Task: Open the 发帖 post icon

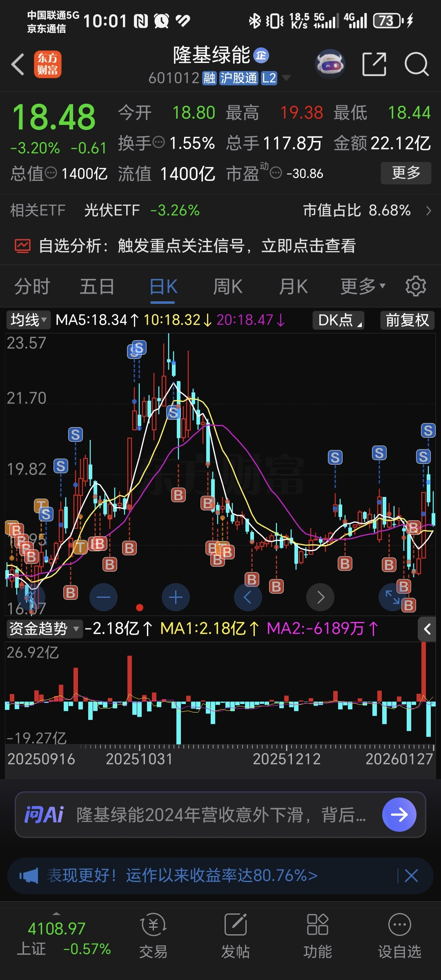Action: pyautogui.click(x=236, y=936)
